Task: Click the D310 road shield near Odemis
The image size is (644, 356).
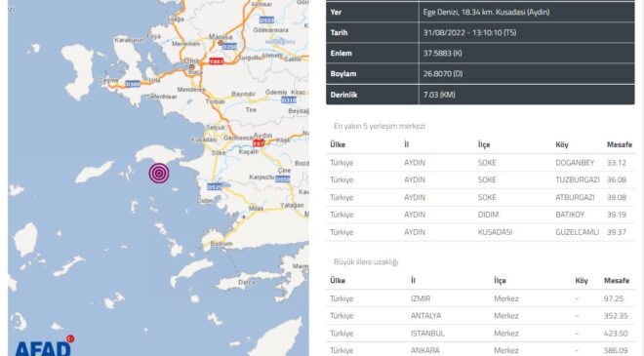Action: 289,99
